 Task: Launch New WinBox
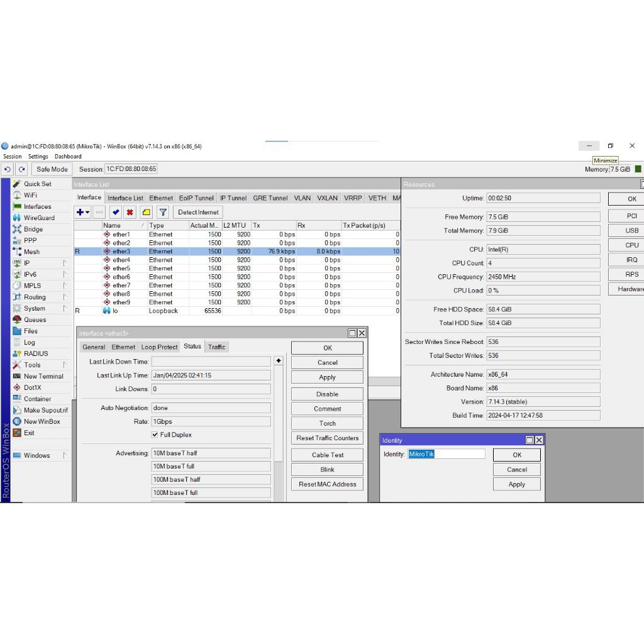(x=42, y=421)
